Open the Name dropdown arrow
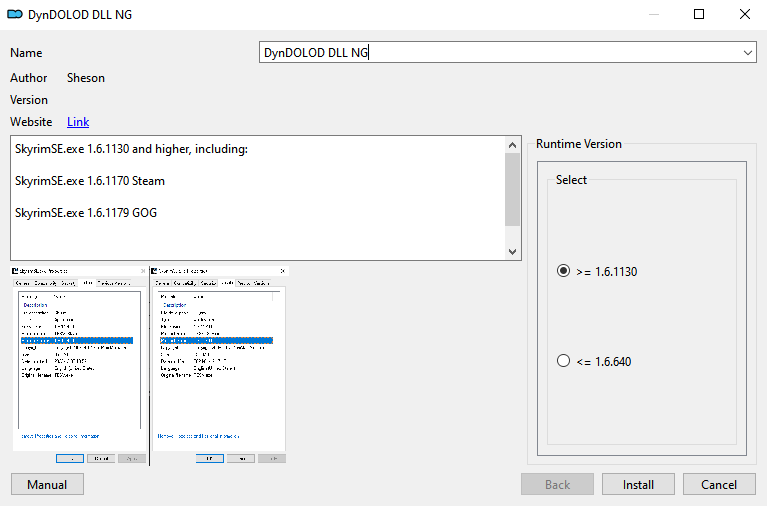 point(747,52)
